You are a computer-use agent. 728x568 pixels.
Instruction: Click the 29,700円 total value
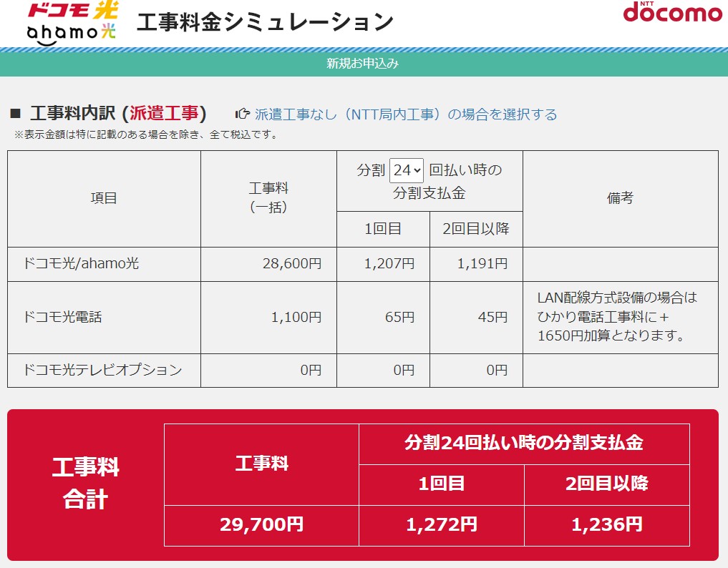[261, 524]
